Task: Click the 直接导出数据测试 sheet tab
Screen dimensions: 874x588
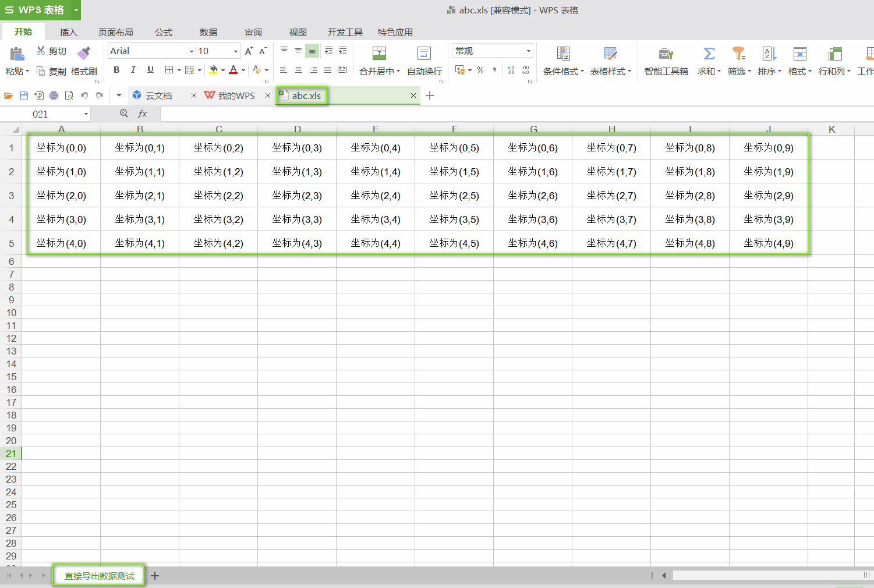Action: 98,575
